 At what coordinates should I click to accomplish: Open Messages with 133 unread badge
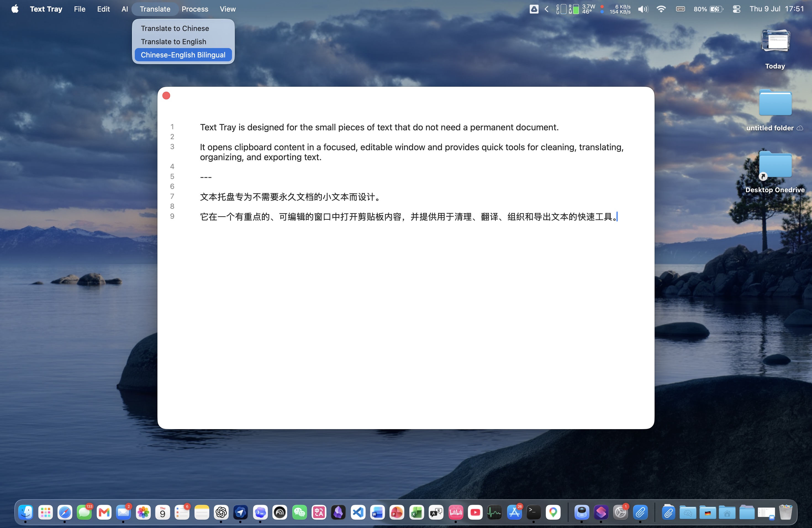click(x=84, y=512)
